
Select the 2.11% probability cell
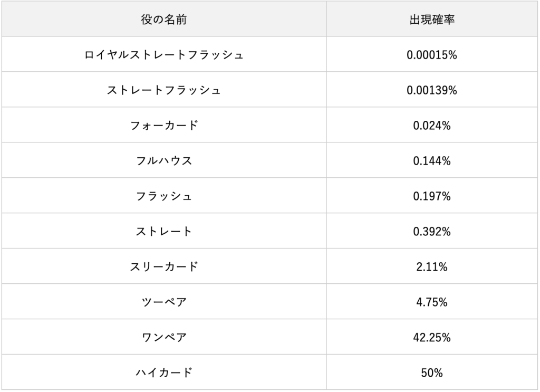tap(432, 267)
